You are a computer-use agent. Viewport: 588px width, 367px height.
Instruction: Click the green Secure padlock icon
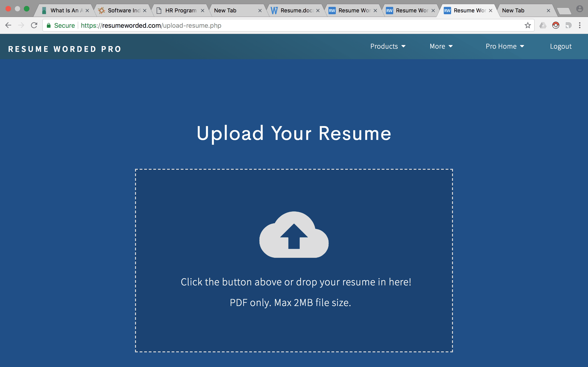[49, 25]
